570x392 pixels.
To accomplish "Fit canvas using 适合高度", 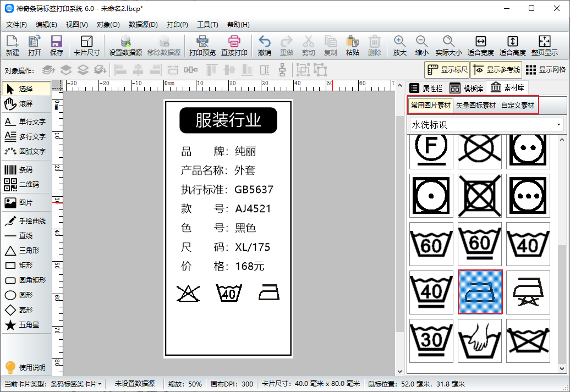I will pos(513,46).
